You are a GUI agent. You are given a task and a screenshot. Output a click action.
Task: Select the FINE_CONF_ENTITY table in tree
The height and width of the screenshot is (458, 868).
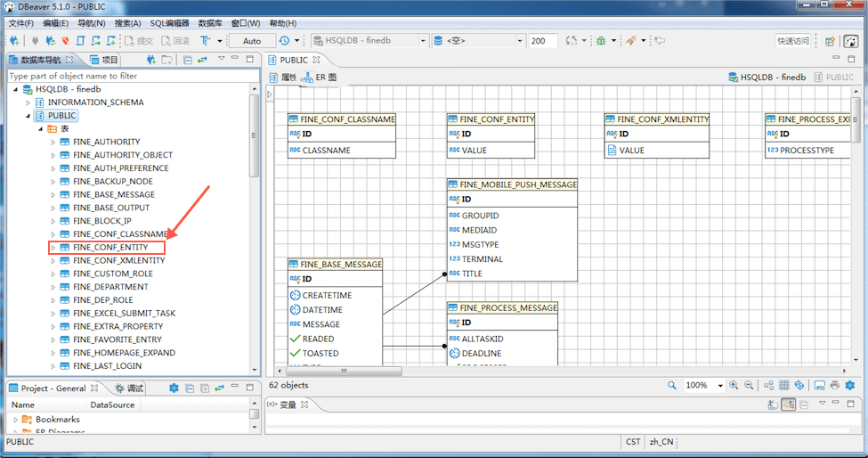[110, 247]
